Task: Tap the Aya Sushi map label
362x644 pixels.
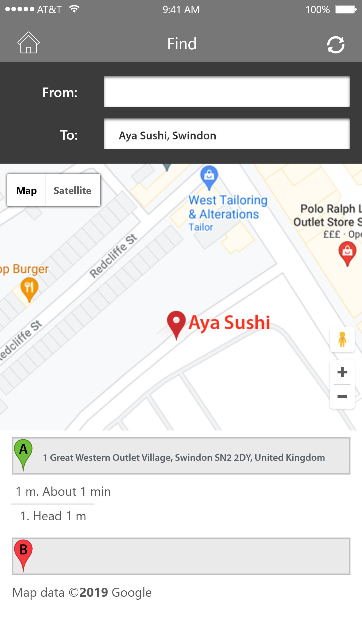Action: pos(229,323)
